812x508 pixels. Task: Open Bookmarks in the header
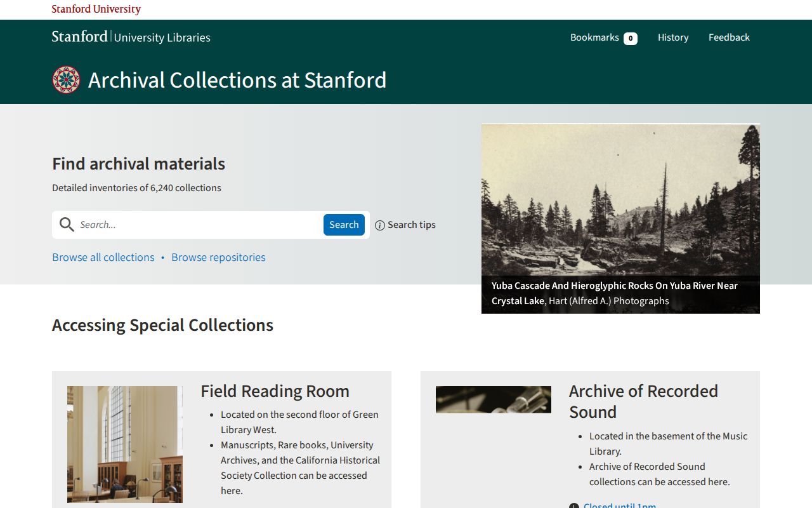(x=603, y=37)
